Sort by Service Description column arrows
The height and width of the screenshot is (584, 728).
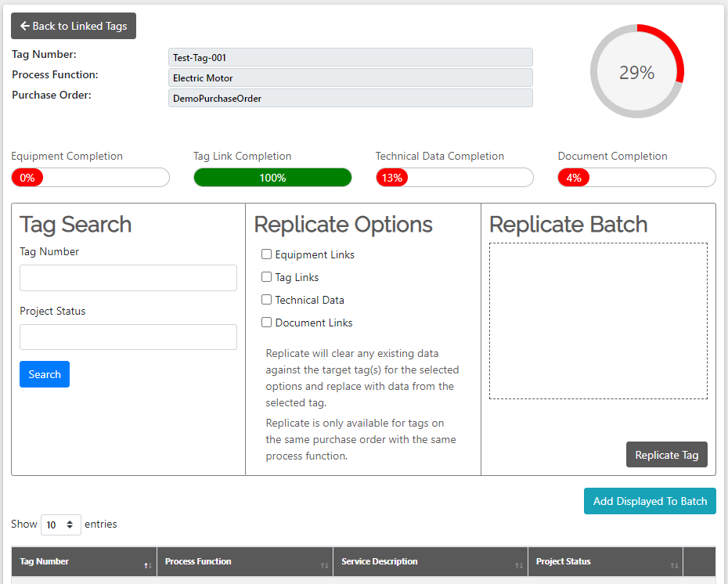[519, 565]
